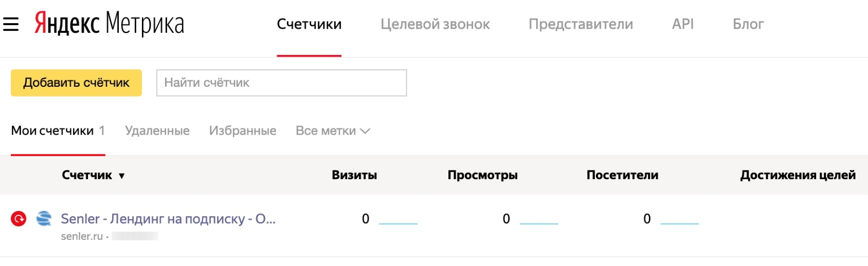Image resolution: width=868 pixels, height=266 pixels.
Task: Open the Senler - Лендинг на подписку counter
Action: pos(168,219)
